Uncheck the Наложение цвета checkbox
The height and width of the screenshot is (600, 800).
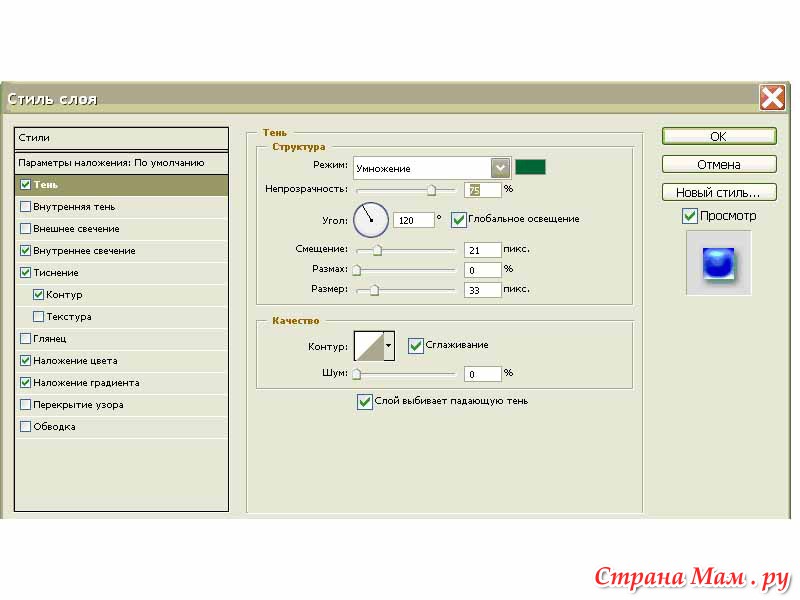point(25,360)
